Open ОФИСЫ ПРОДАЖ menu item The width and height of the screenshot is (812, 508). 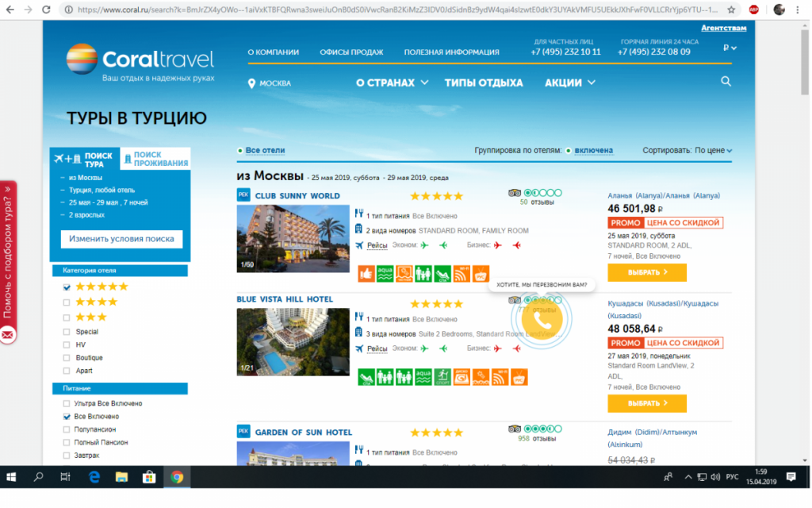[x=351, y=52]
